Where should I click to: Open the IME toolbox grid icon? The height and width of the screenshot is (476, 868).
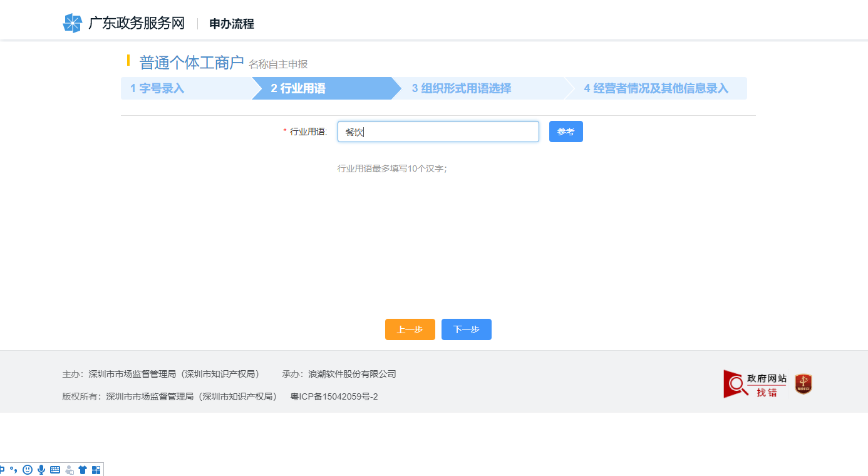pyautogui.click(x=95, y=468)
